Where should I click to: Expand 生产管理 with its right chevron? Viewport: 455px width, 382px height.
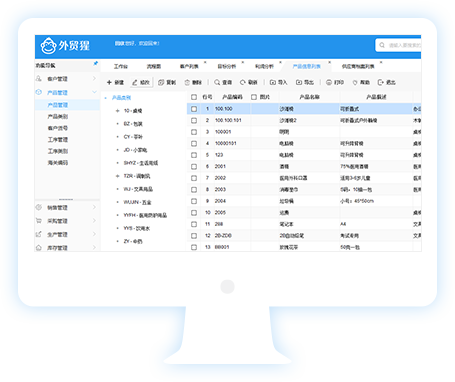click(x=94, y=234)
